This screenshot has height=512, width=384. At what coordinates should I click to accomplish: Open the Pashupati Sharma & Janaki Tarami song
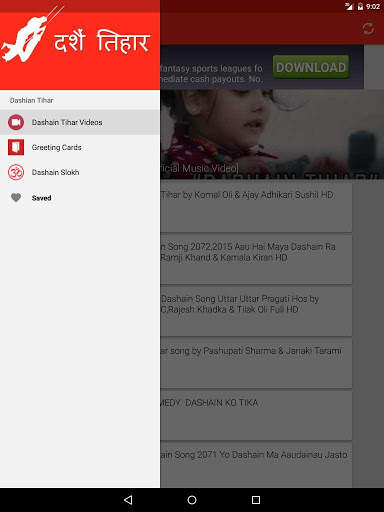256,363
